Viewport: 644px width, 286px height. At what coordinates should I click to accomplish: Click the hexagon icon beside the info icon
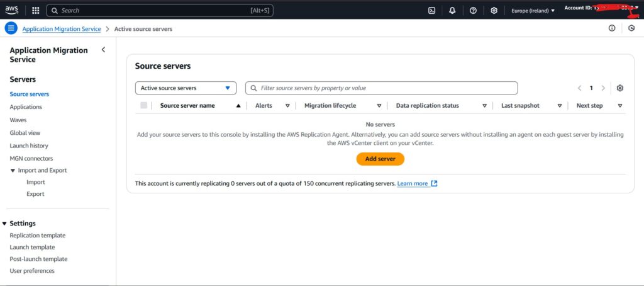point(631,28)
